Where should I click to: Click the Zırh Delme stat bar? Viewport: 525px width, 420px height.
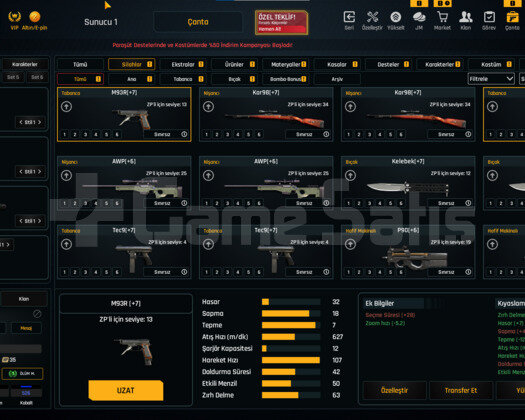pyautogui.click(x=291, y=395)
